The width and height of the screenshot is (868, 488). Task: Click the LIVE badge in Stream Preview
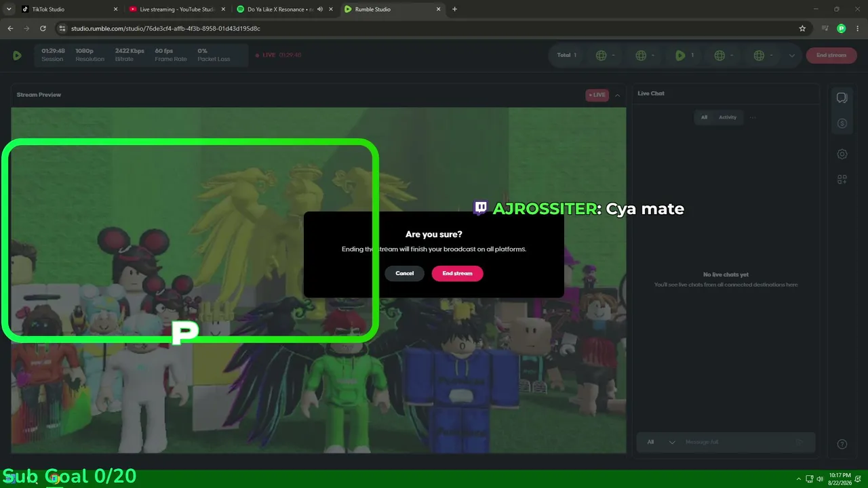(597, 95)
